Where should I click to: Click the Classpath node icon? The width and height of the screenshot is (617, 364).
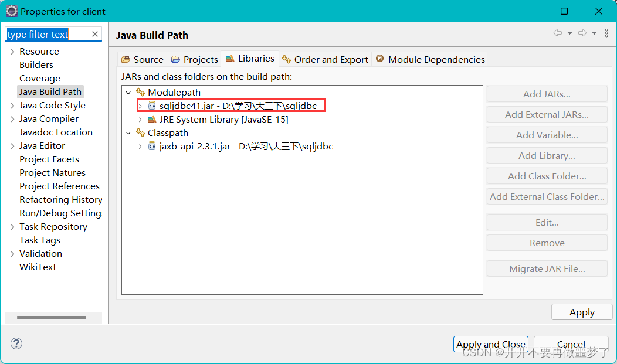(x=140, y=132)
